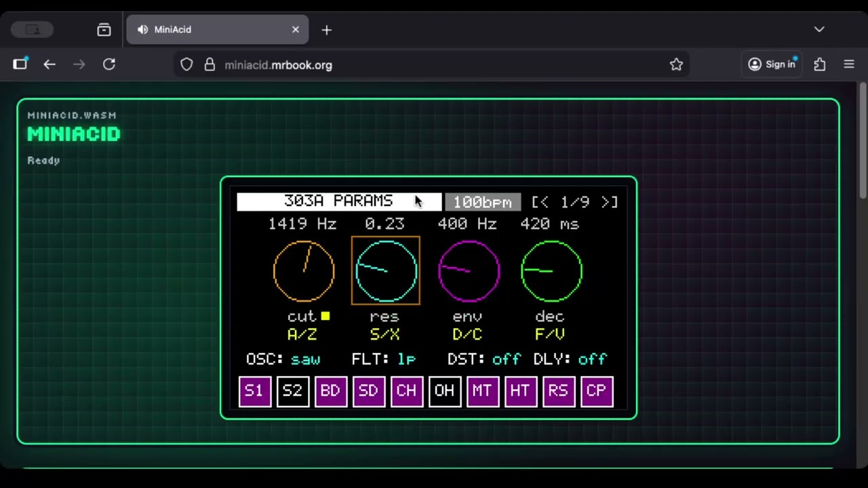This screenshot has height=488, width=868.
Task: Click the green decay knob
Action: point(551,271)
